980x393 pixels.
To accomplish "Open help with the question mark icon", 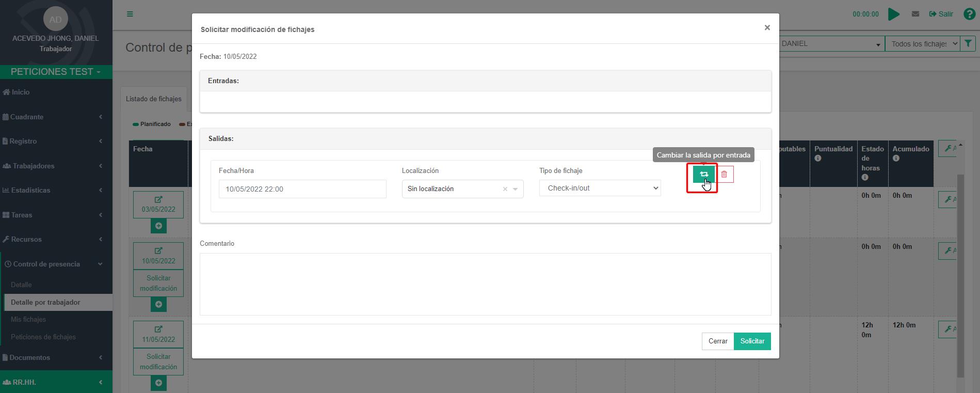I will click(x=969, y=14).
